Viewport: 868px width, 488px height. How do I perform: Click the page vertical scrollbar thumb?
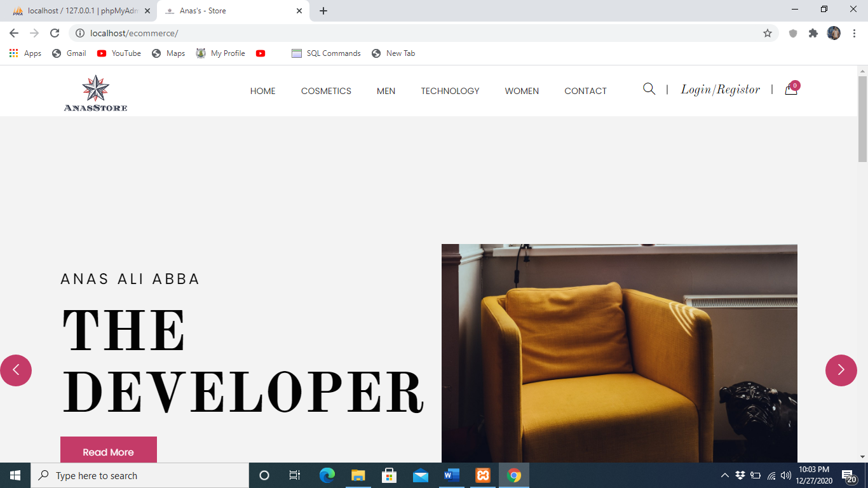point(862,119)
